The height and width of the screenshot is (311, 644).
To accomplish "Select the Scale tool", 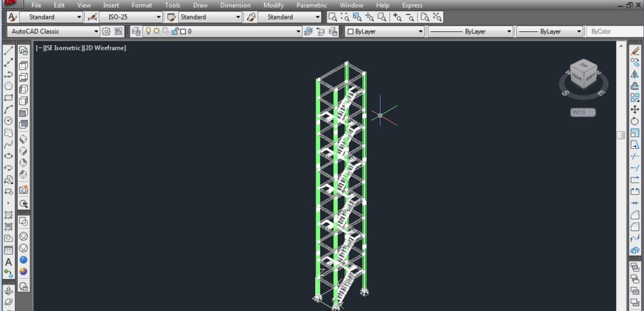I will coord(635,133).
